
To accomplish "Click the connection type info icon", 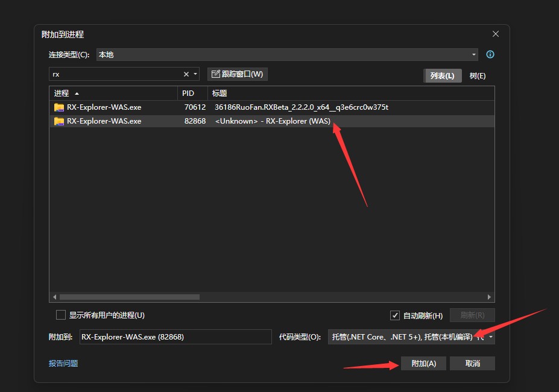I will (x=490, y=54).
